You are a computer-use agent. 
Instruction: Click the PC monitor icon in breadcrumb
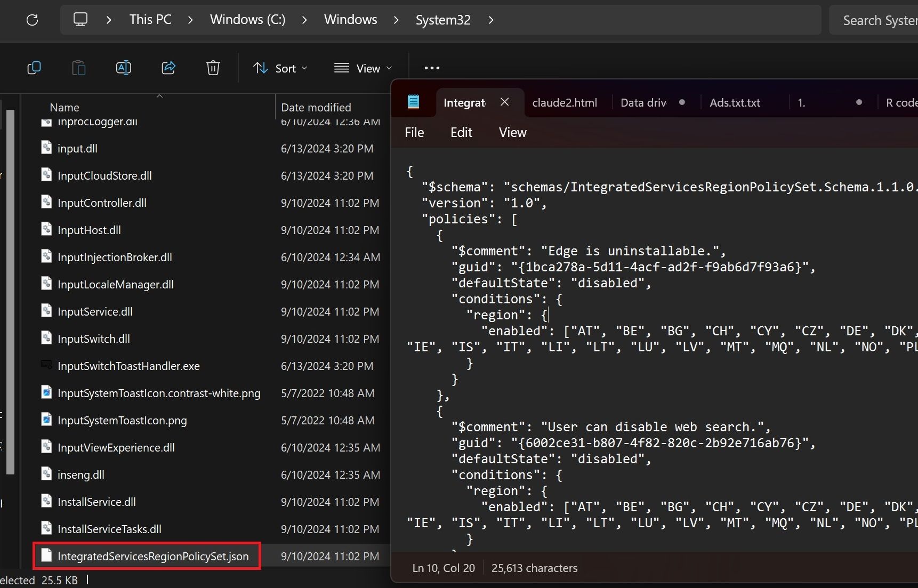coord(80,20)
